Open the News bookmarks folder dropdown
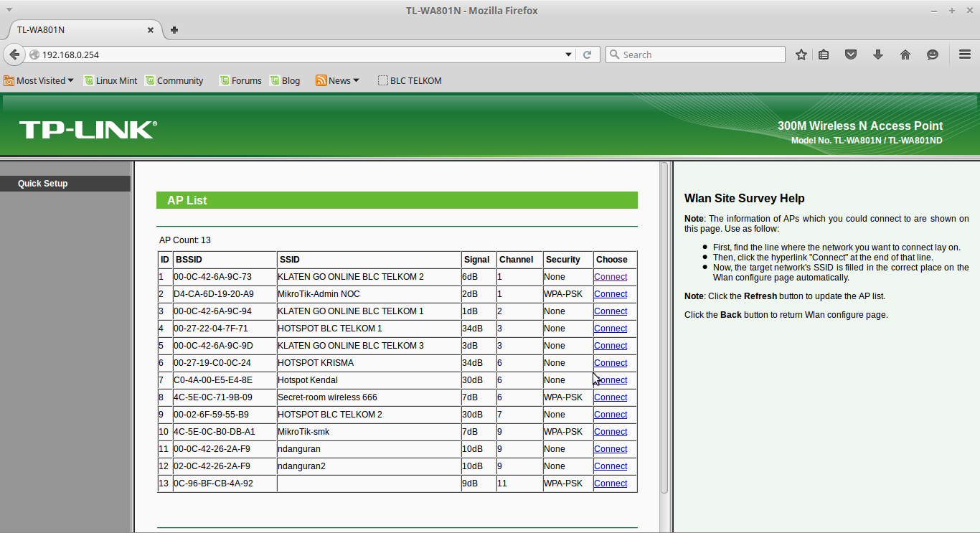Viewport: 980px width, 533px height. (x=337, y=80)
